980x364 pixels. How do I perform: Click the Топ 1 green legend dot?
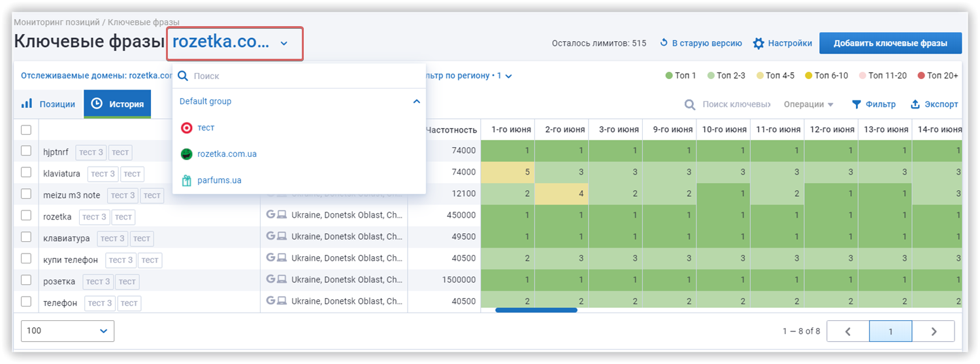669,76
